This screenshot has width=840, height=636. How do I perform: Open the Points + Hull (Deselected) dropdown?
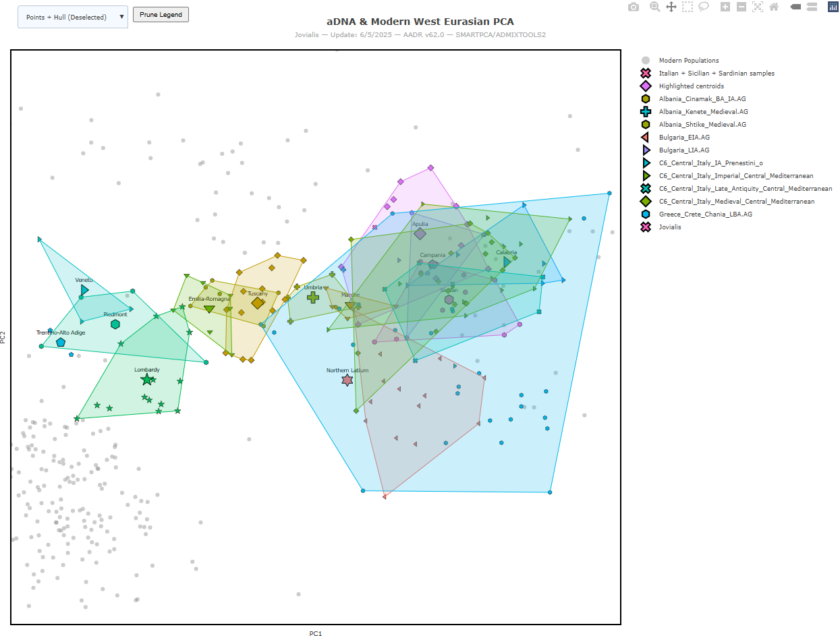pos(73,17)
